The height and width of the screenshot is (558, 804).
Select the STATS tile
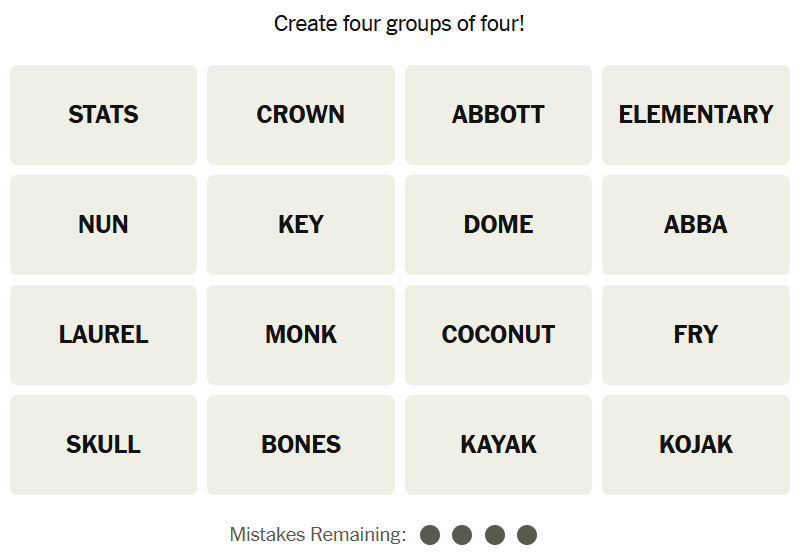tap(103, 115)
